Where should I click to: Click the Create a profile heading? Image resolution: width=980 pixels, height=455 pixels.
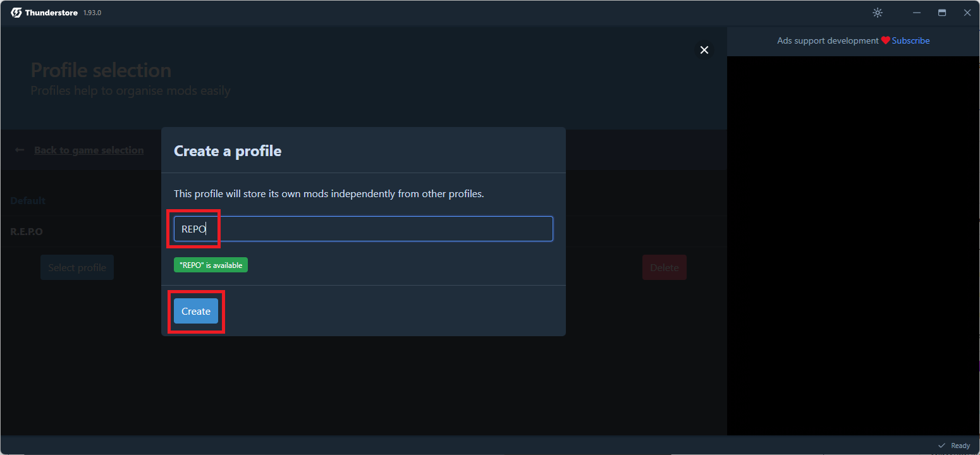pyautogui.click(x=228, y=151)
